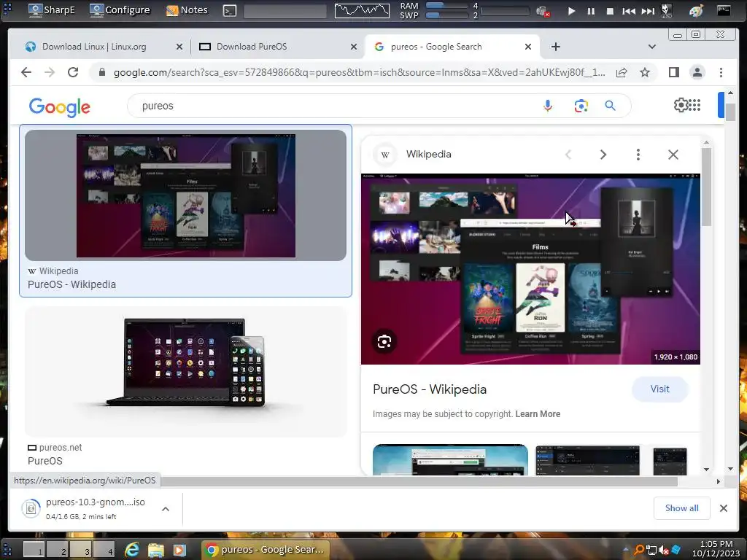This screenshot has width=747, height=560.
Task: Select laptop and phone PureOS thumbnail
Action: pos(186,371)
